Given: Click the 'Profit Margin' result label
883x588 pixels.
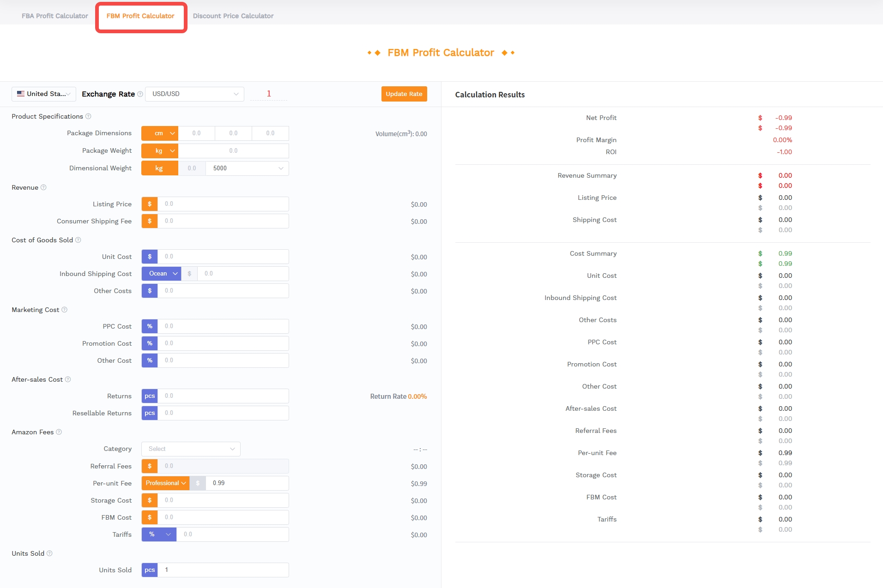Looking at the screenshot, I should (x=596, y=140).
